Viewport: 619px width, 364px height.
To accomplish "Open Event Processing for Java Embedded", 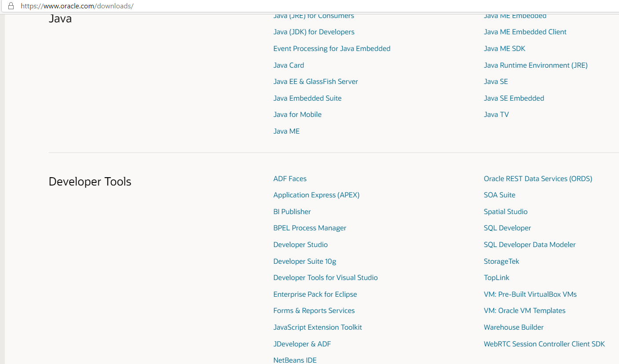I will tap(332, 49).
